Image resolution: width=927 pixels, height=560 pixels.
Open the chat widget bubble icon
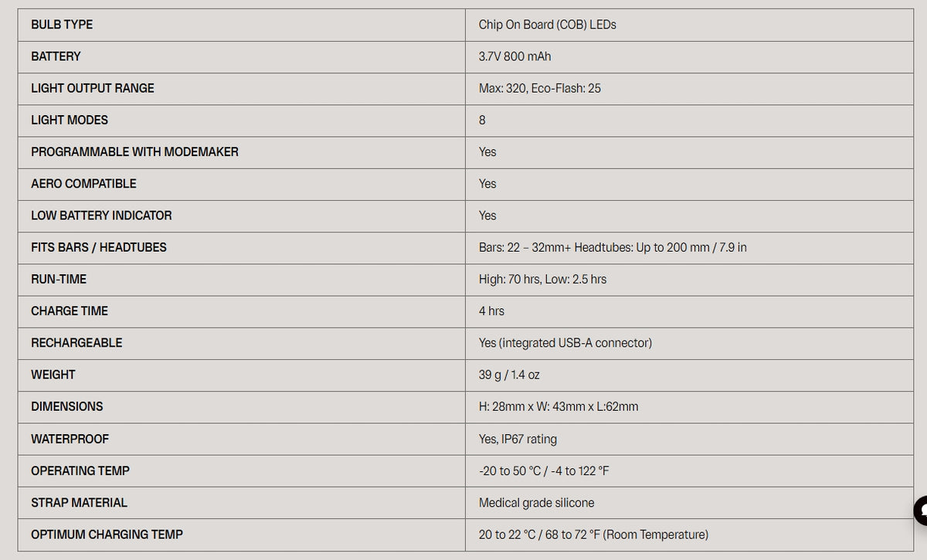click(x=921, y=511)
